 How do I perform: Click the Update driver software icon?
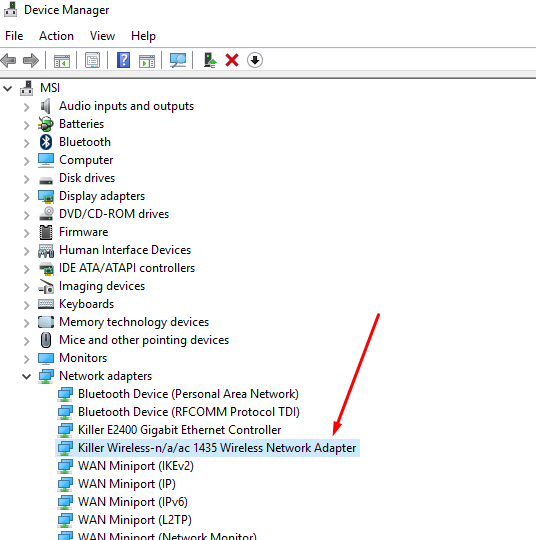coord(210,60)
